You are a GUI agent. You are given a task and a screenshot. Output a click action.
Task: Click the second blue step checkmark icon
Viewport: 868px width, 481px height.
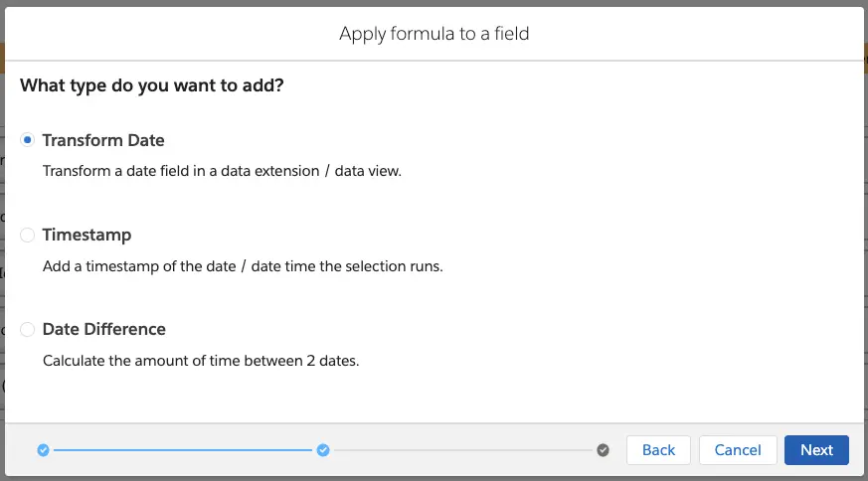click(323, 450)
